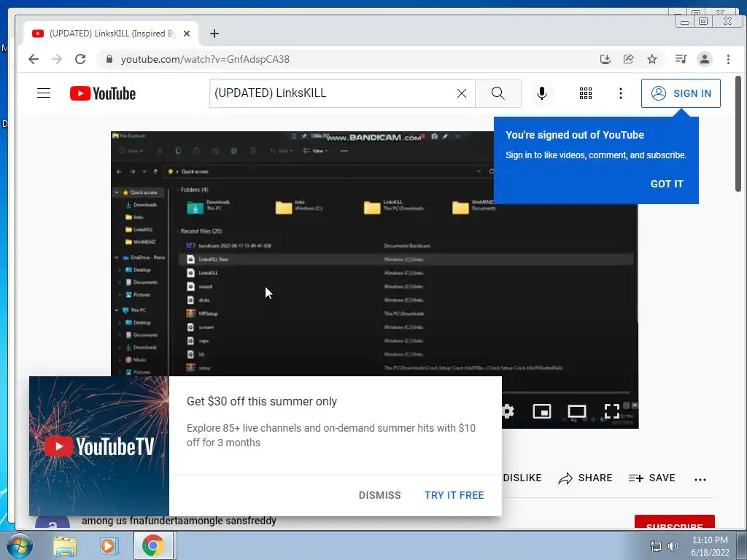Viewport: 747px width, 560px height.
Task: Click TRY IT FREE offer
Action: (x=454, y=495)
